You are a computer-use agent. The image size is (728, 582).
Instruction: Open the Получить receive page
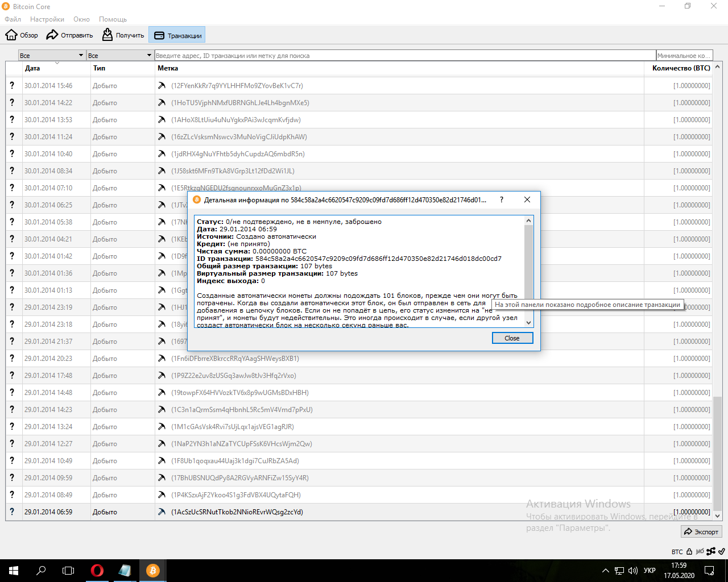pos(123,35)
